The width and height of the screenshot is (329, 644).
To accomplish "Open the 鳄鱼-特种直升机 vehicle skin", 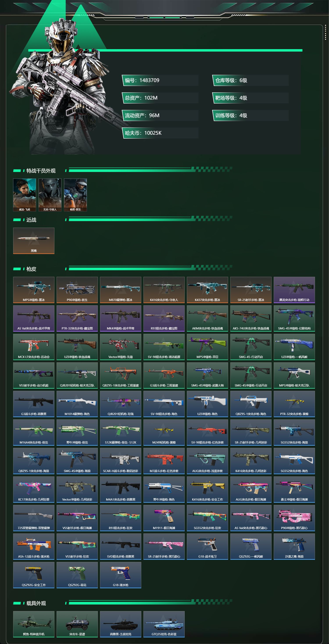I will coord(34,624).
